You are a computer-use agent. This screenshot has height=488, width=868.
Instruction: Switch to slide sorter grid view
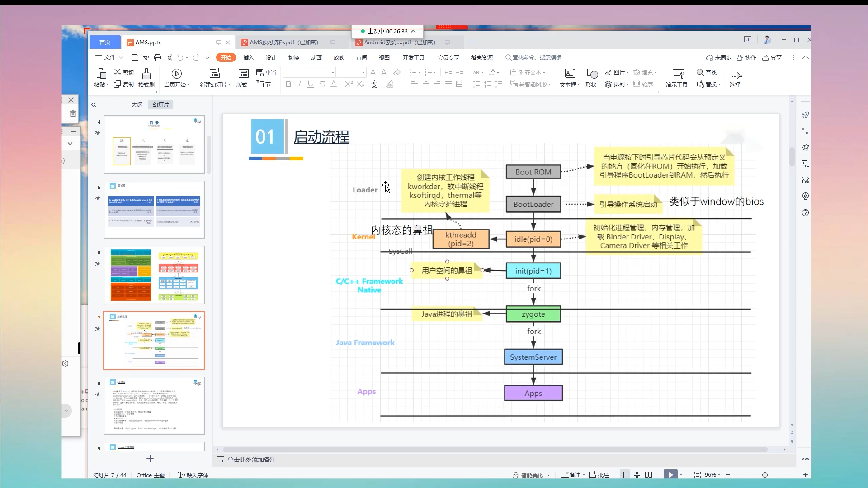coord(637,475)
